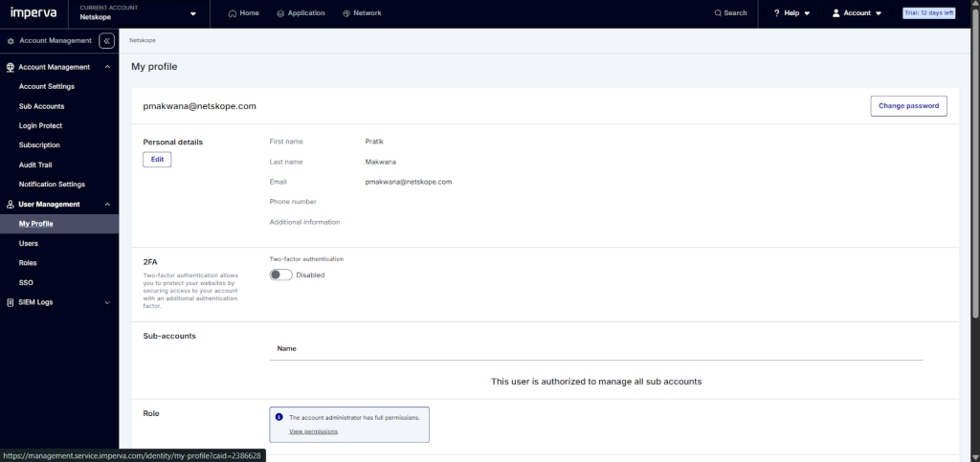Click the Account Management gear icon
This screenshot has height=462, width=980.
click(x=11, y=41)
